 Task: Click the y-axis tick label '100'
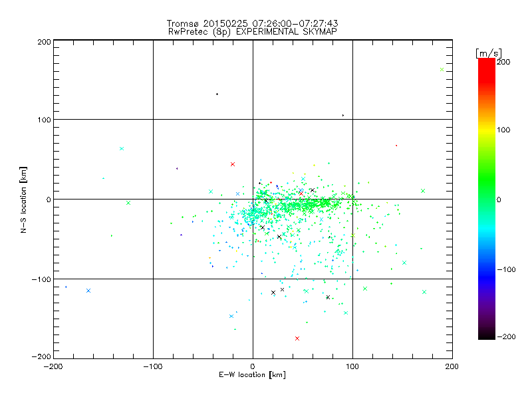(x=44, y=120)
